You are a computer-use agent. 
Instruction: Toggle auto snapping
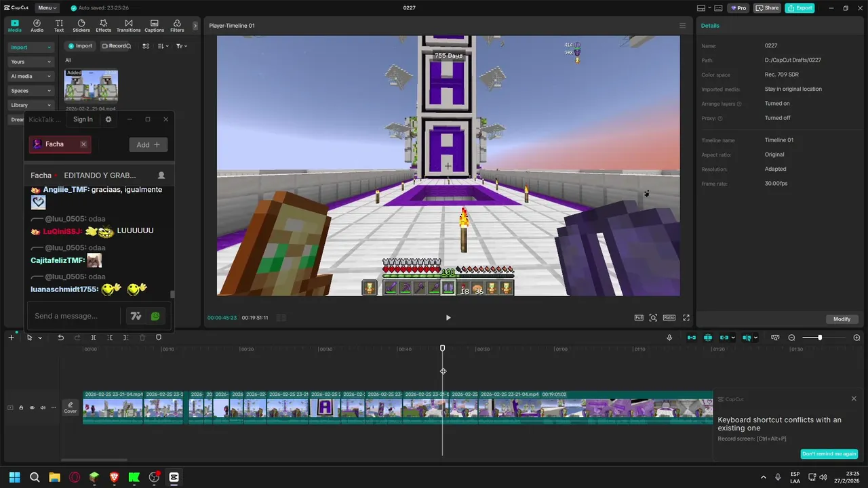coord(708,338)
